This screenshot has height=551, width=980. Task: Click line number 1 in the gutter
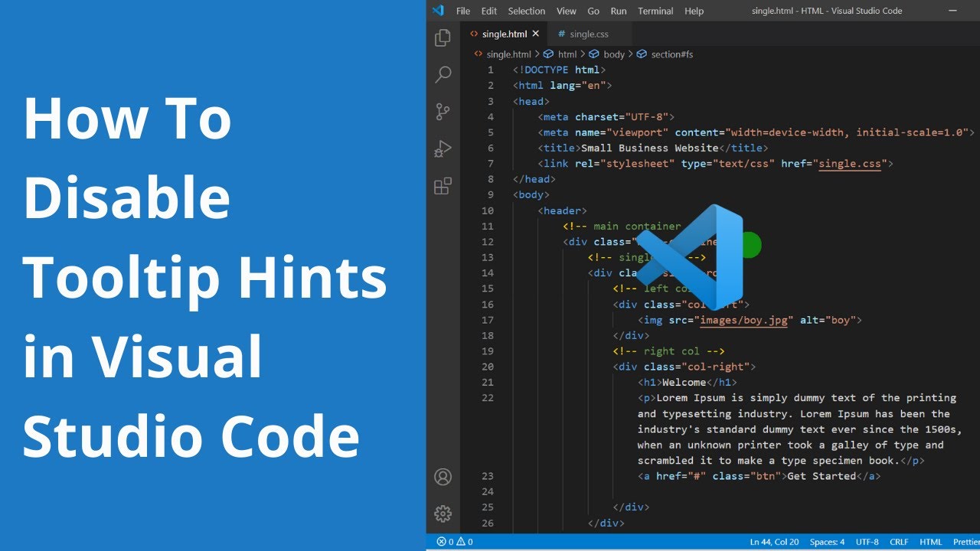(491, 70)
